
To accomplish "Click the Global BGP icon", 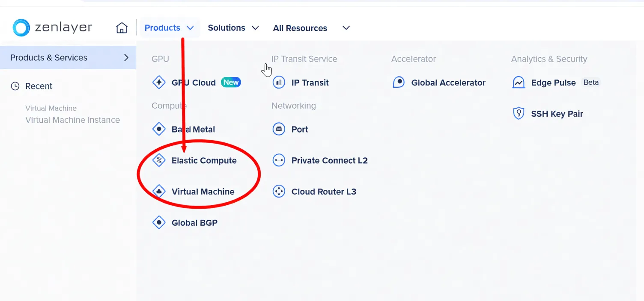I will tap(159, 223).
